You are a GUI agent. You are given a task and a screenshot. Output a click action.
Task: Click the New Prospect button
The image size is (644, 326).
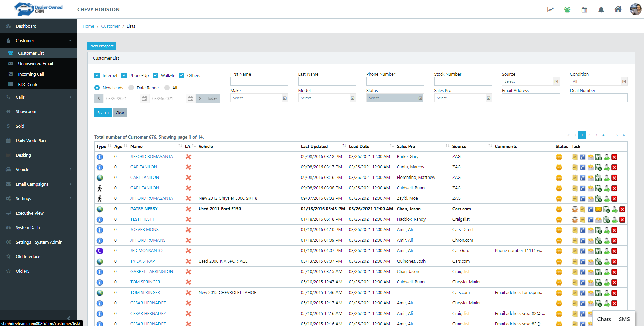102,46
